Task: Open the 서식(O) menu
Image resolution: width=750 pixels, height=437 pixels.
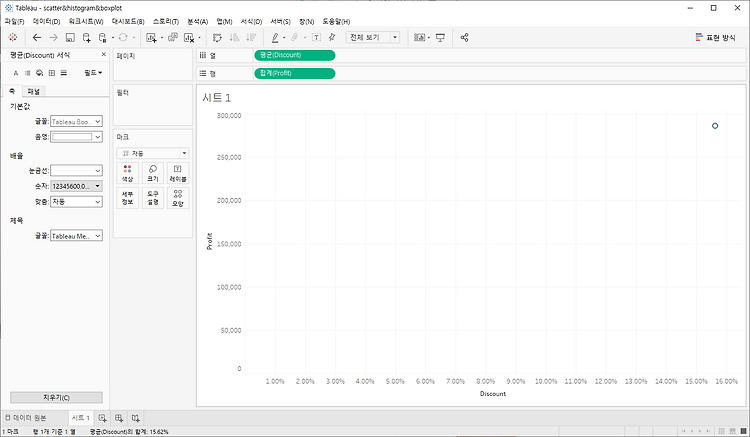Action: 251,22
